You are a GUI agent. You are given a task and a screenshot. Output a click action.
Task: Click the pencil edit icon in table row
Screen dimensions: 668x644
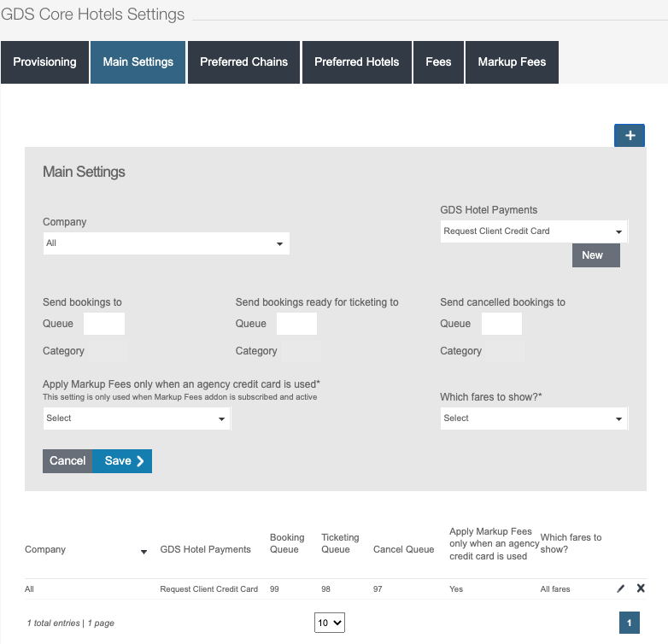pyautogui.click(x=621, y=588)
